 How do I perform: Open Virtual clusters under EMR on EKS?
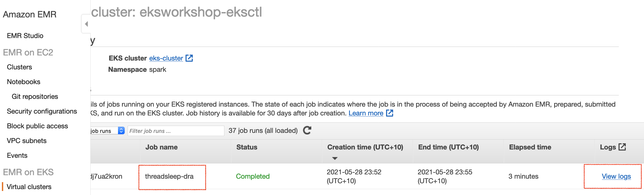click(29, 187)
